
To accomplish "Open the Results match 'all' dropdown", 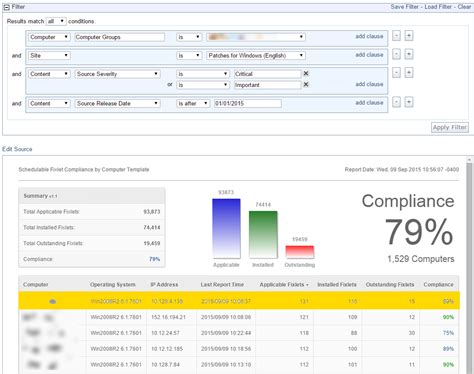I will [56, 21].
